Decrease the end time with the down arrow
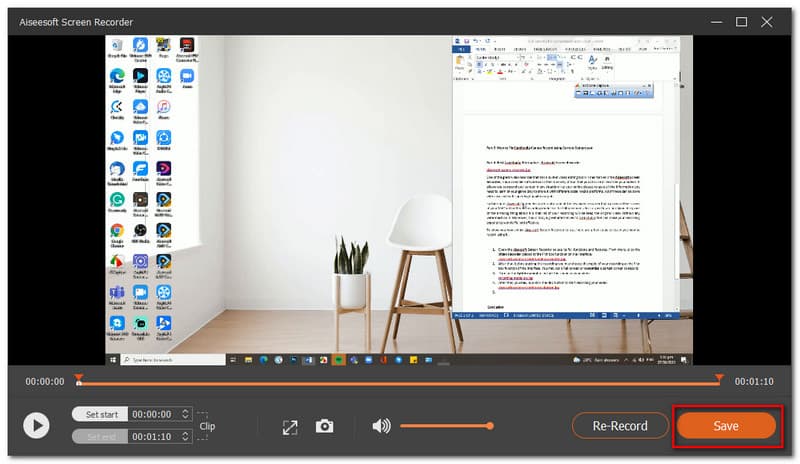Viewport: 800px width, 464px height. click(184, 440)
